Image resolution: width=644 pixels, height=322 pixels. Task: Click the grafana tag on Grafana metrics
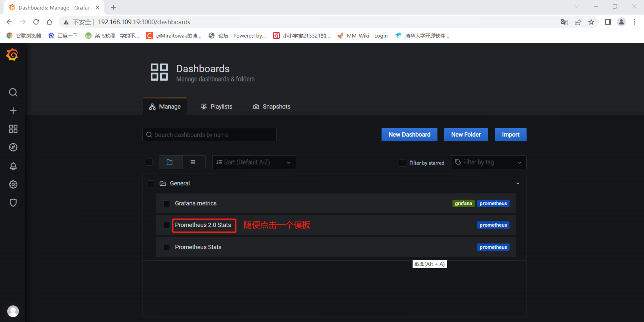[463, 204]
